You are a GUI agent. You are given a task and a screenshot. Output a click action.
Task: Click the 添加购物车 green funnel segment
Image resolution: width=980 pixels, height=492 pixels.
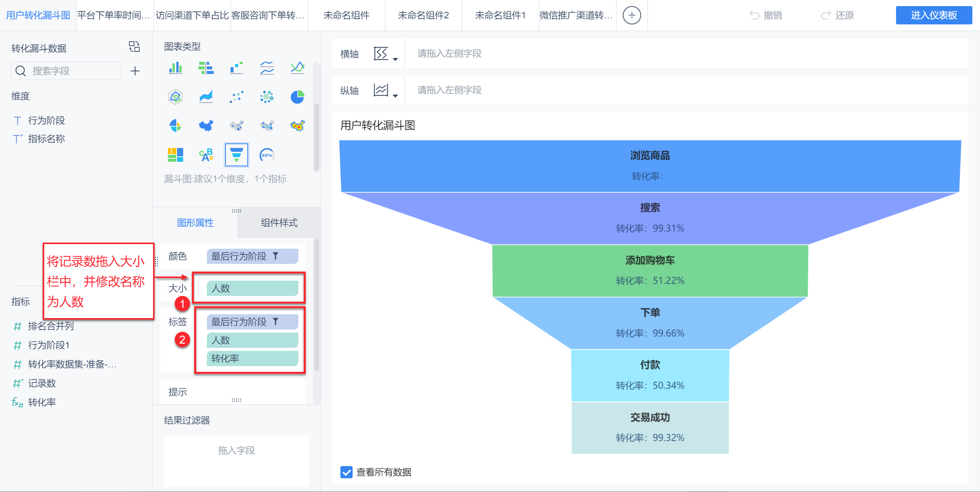[x=650, y=270]
